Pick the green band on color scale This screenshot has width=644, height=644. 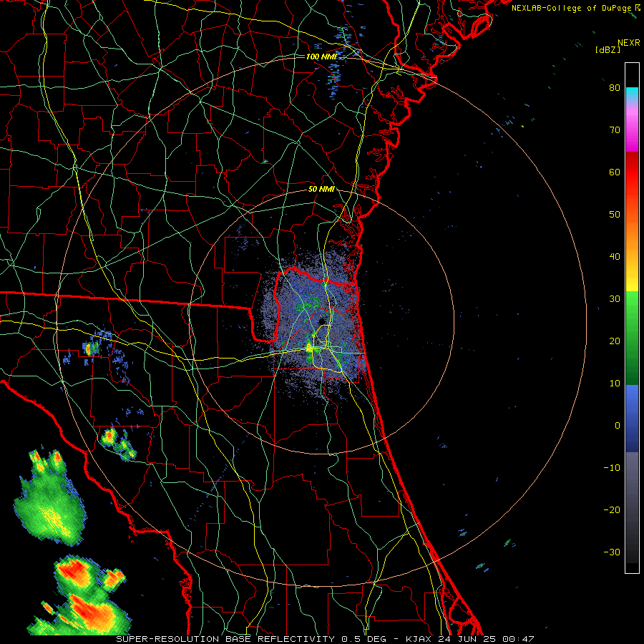632,338
